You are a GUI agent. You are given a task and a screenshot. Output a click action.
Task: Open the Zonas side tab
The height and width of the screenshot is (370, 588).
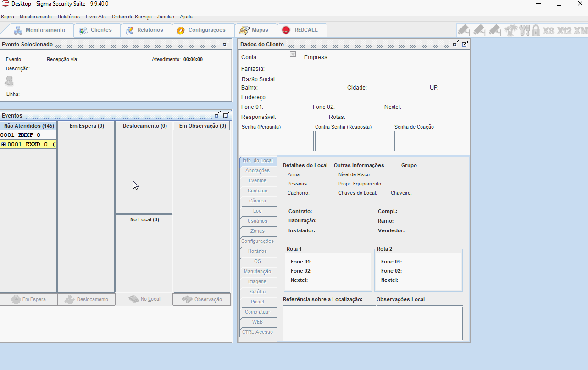258,231
